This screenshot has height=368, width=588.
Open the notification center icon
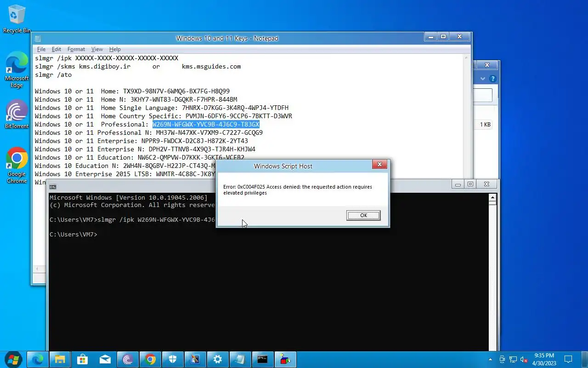568,359
